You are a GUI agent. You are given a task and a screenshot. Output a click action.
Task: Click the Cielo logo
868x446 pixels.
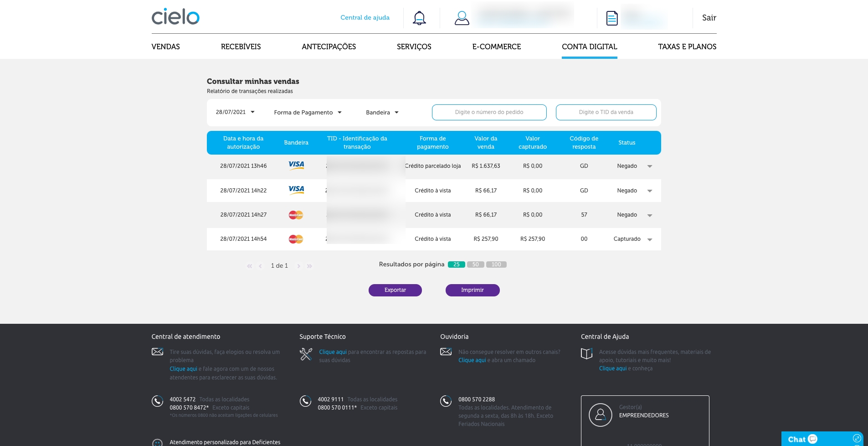(x=175, y=17)
